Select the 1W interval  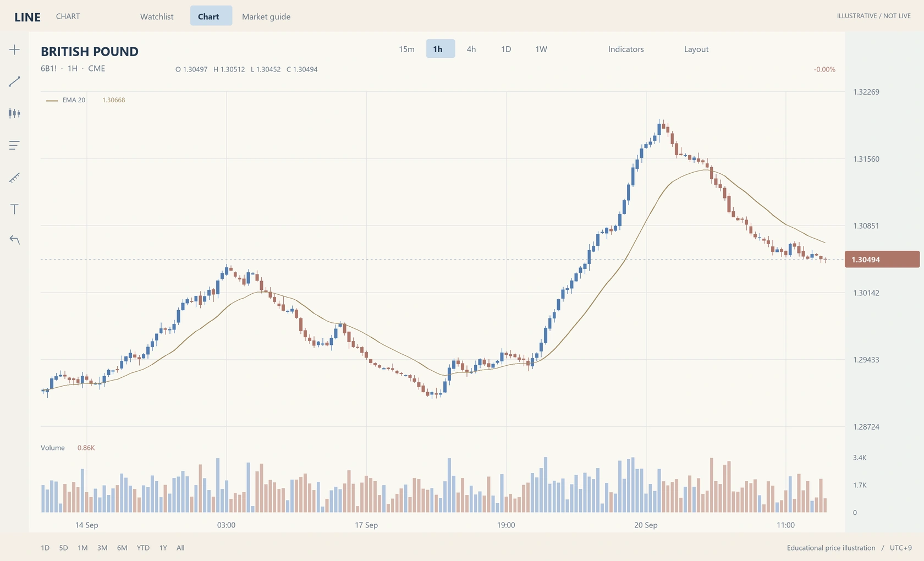pyautogui.click(x=541, y=49)
